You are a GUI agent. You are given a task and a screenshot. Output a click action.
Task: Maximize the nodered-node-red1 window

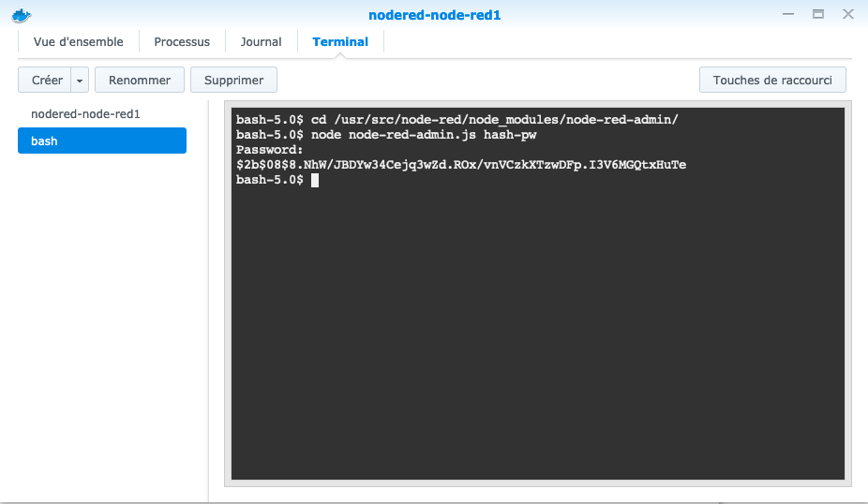click(x=818, y=14)
